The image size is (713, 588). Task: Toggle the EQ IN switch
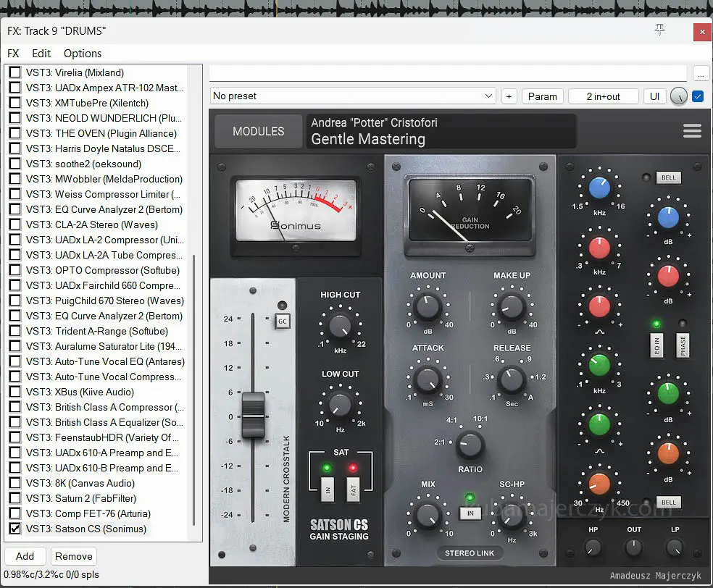click(x=656, y=345)
